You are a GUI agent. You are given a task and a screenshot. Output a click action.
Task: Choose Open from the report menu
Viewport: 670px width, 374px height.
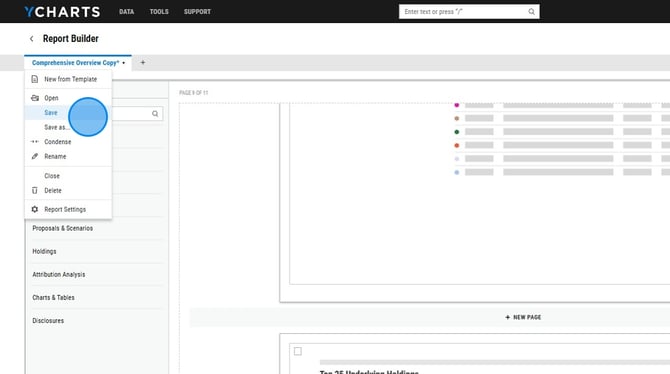[68, 98]
